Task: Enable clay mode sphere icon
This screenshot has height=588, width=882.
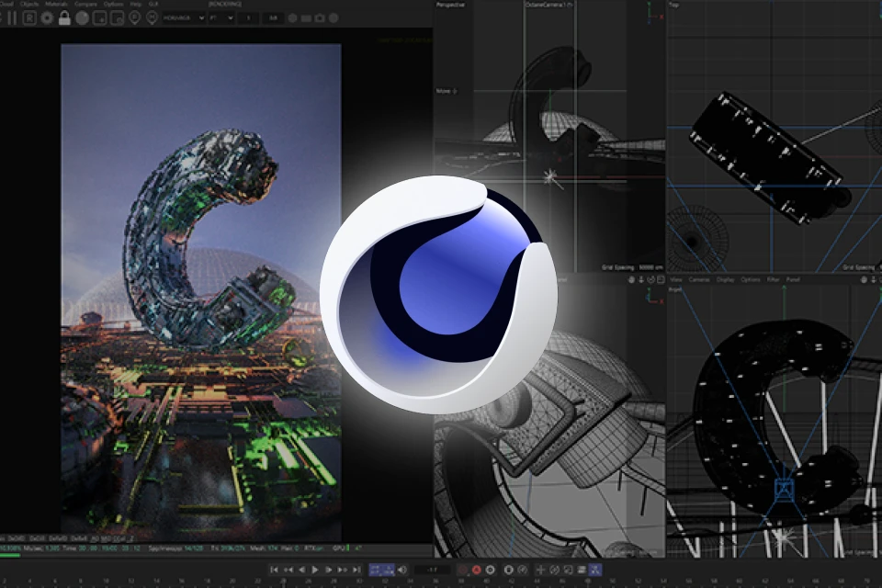Action: [82, 18]
